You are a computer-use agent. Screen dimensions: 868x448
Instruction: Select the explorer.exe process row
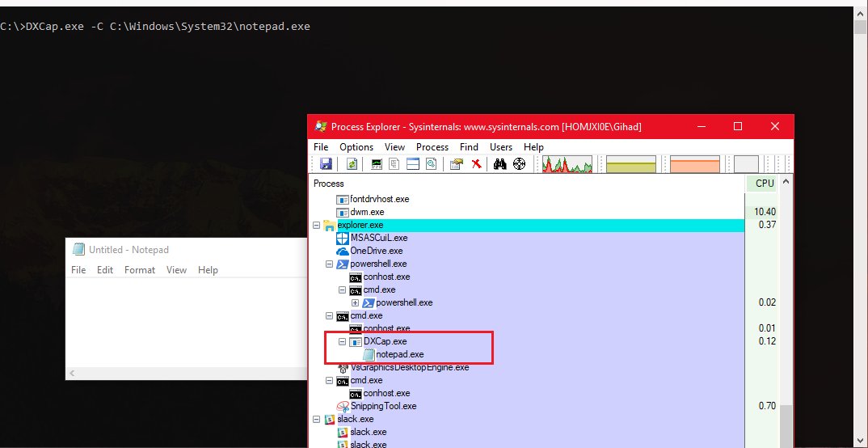point(528,225)
